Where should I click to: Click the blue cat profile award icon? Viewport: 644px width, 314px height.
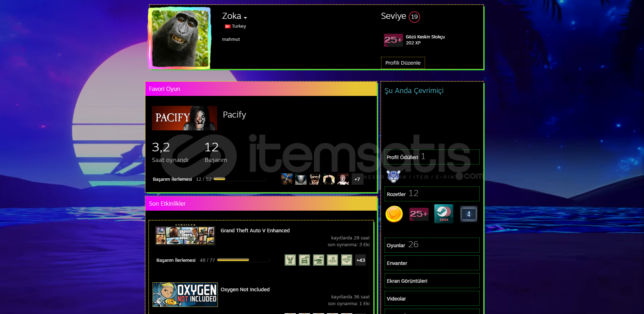pyautogui.click(x=393, y=176)
